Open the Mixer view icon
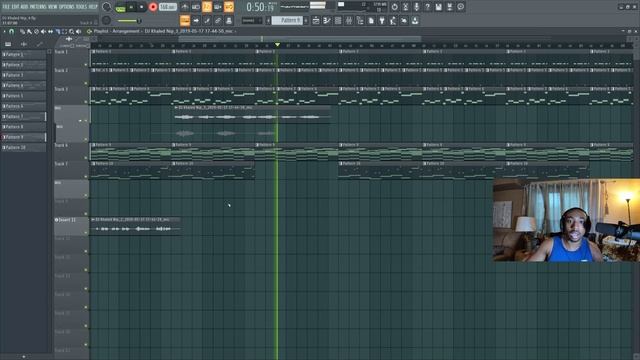Viewport: 640px width, 360px height. coord(349,20)
